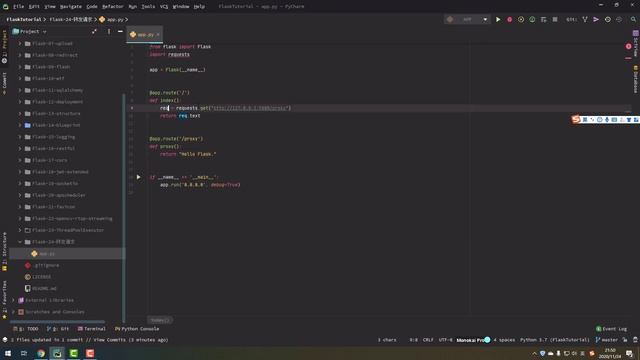This screenshot has width=640, height=360.
Task: Click the CRLF line separator widget
Action: click(x=428, y=340)
